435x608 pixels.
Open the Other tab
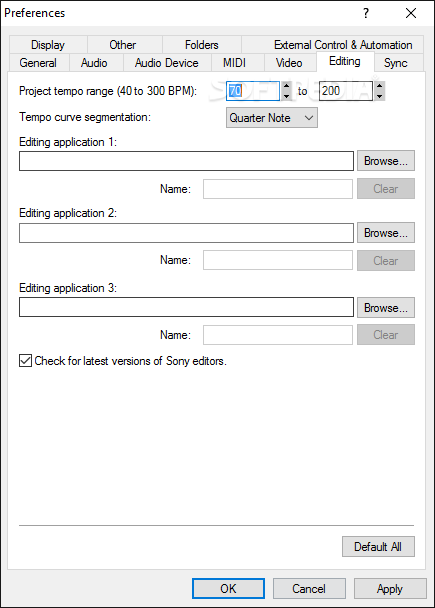(x=124, y=45)
